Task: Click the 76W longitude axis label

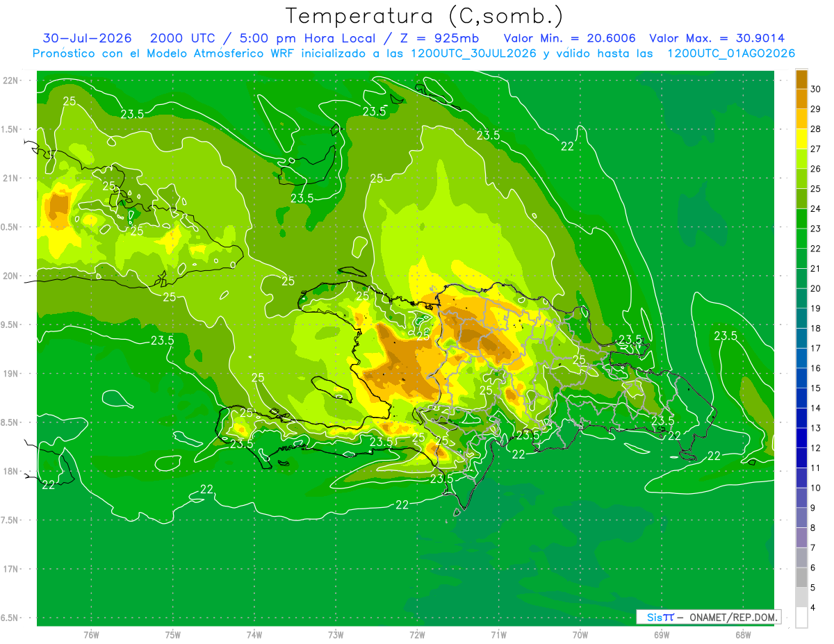Action: point(91,635)
